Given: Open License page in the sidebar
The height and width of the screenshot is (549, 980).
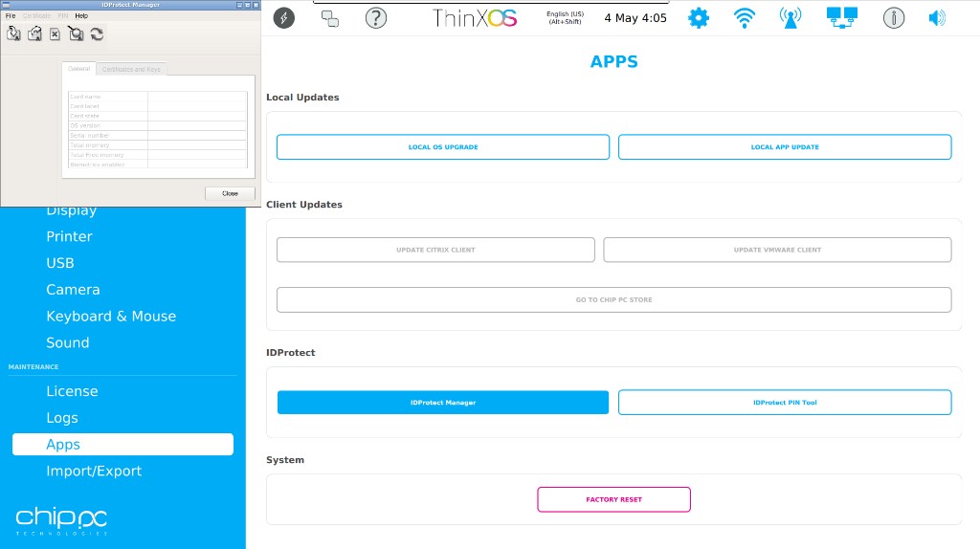Looking at the screenshot, I should [72, 391].
